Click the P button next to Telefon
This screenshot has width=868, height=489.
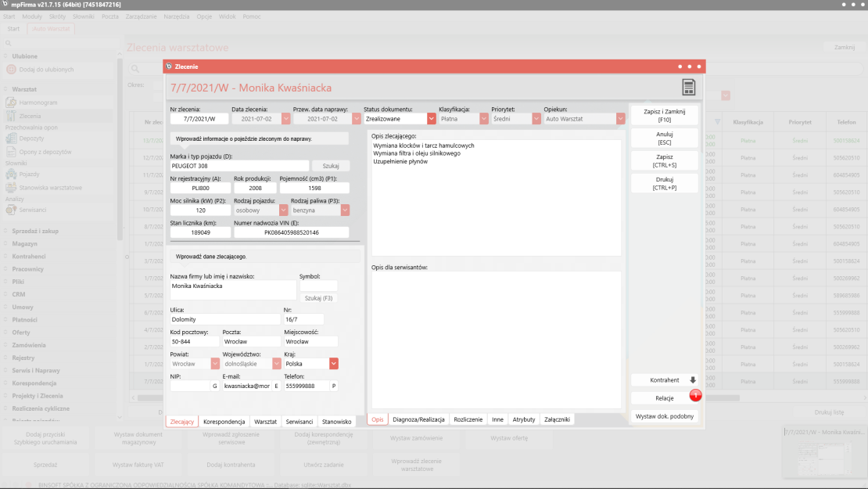click(334, 386)
